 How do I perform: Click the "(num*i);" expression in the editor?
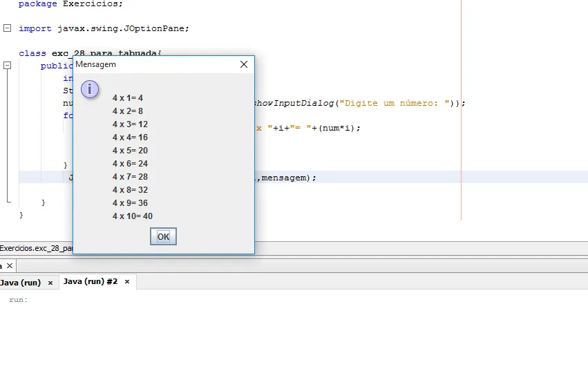339,129
